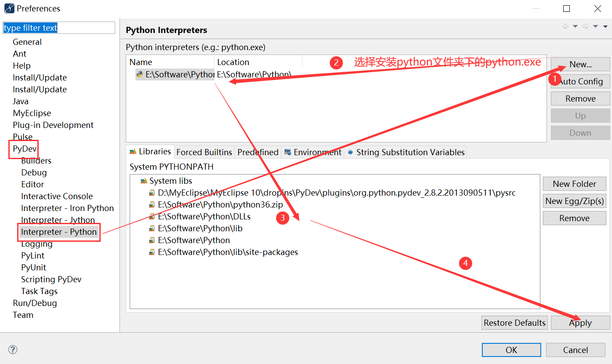Screen dimensions: 612x364
Task: Open PyDev Logging page
Action: pyautogui.click(x=37, y=244)
